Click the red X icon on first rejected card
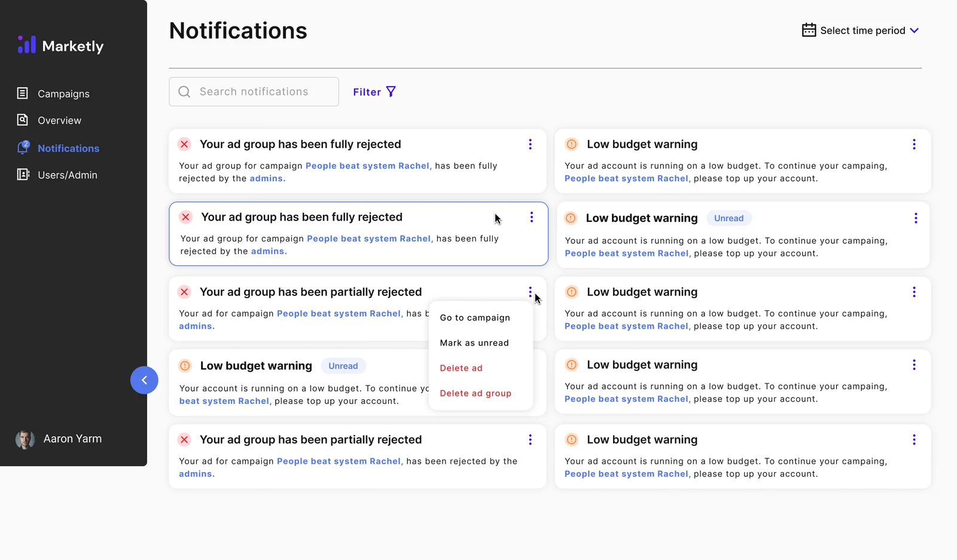This screenshot has height=560, width=957. (184, 144)
